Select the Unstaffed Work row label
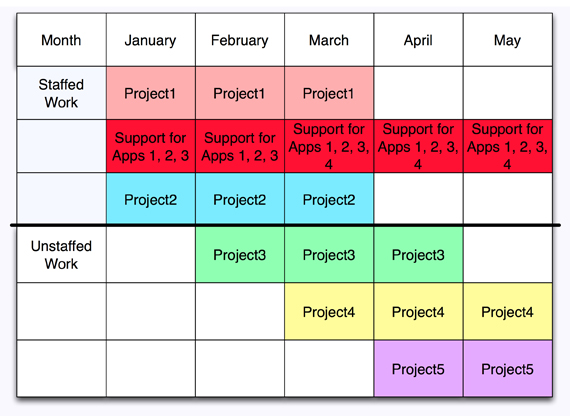Screen dimensions: 570x416 pos(61,255)
